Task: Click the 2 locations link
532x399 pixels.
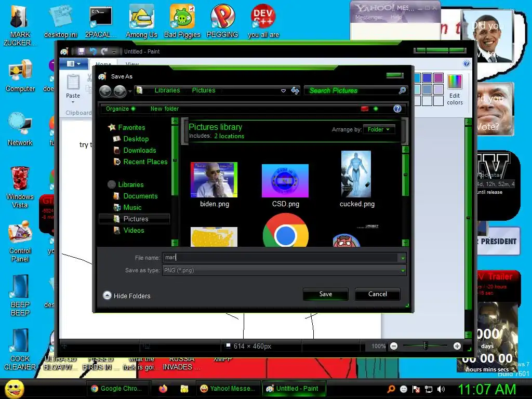Action: point(229,136)
